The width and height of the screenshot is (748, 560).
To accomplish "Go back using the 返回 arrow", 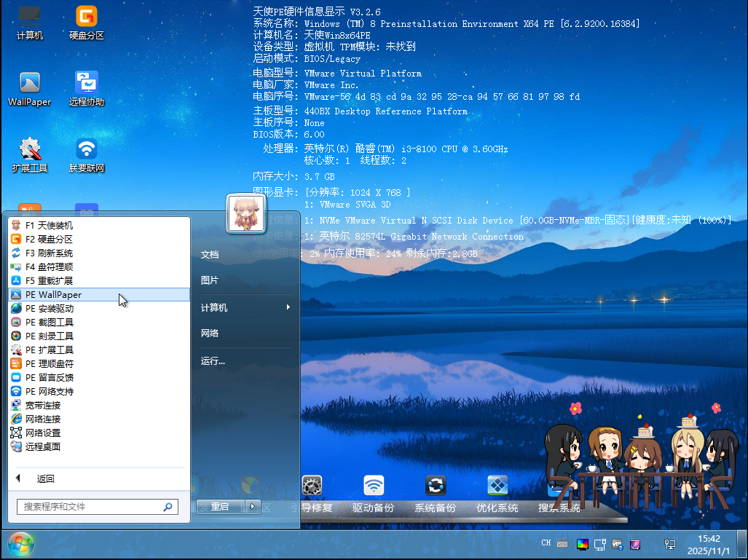I will 36,478.
